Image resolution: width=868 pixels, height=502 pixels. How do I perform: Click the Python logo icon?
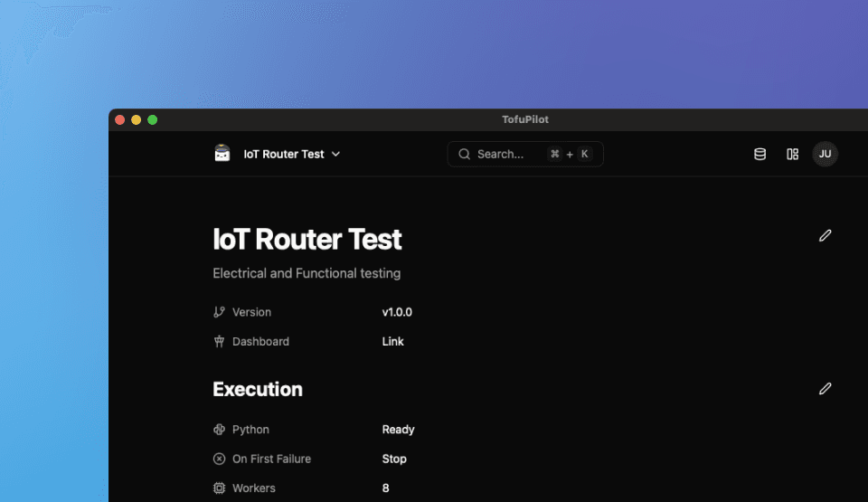tap(219, 430)
